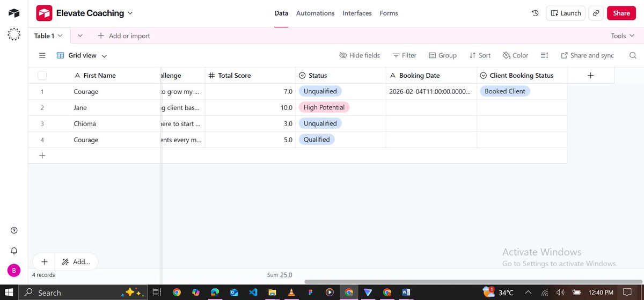Image resolution: width=644 pixels, height=300 pixels.
Task: Click the Booking Date cell 2026-02-04T11:00
Action: [431, 91]
